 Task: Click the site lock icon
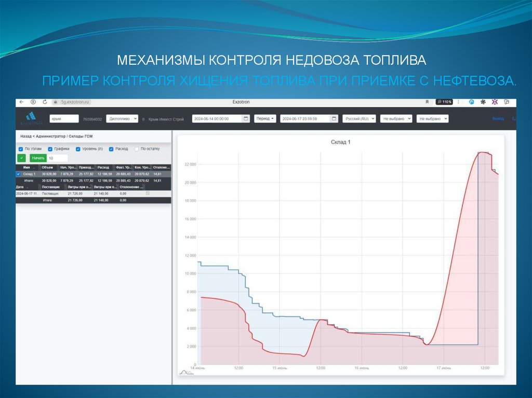[x=56, y=102]
